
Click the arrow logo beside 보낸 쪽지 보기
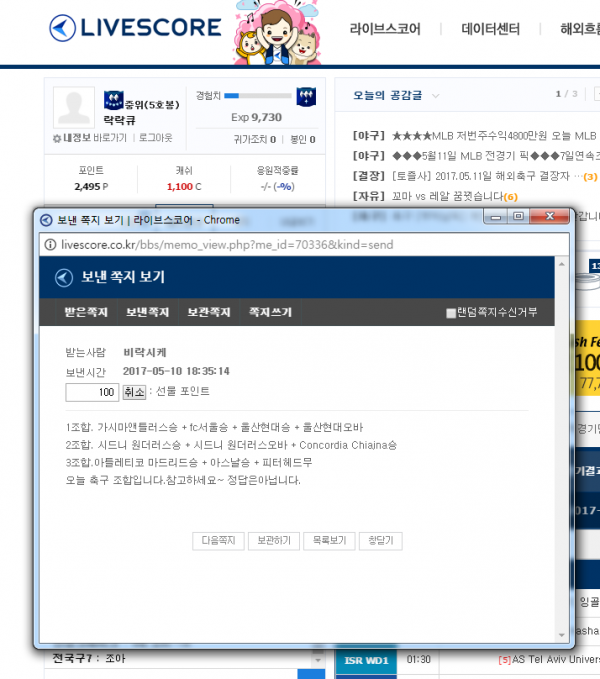tap(64, 277)
